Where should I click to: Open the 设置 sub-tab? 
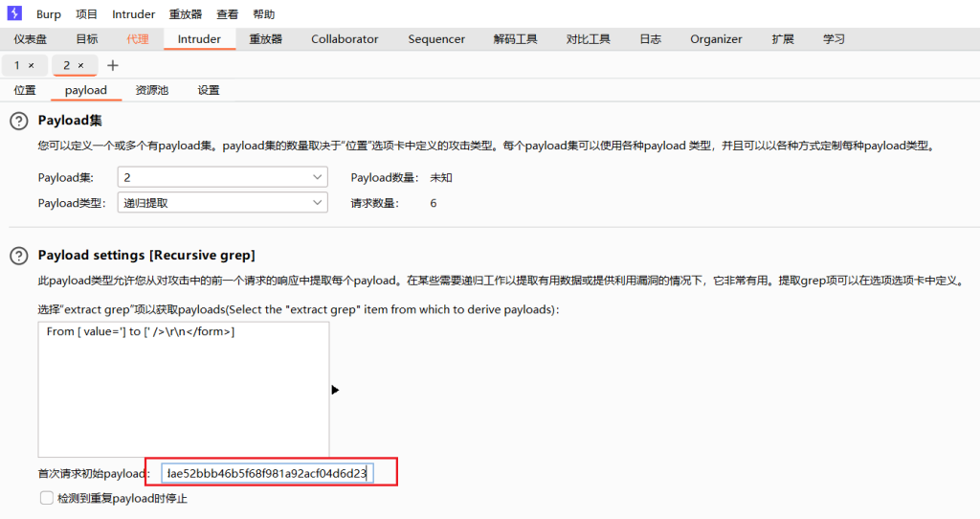click(209, 90)
